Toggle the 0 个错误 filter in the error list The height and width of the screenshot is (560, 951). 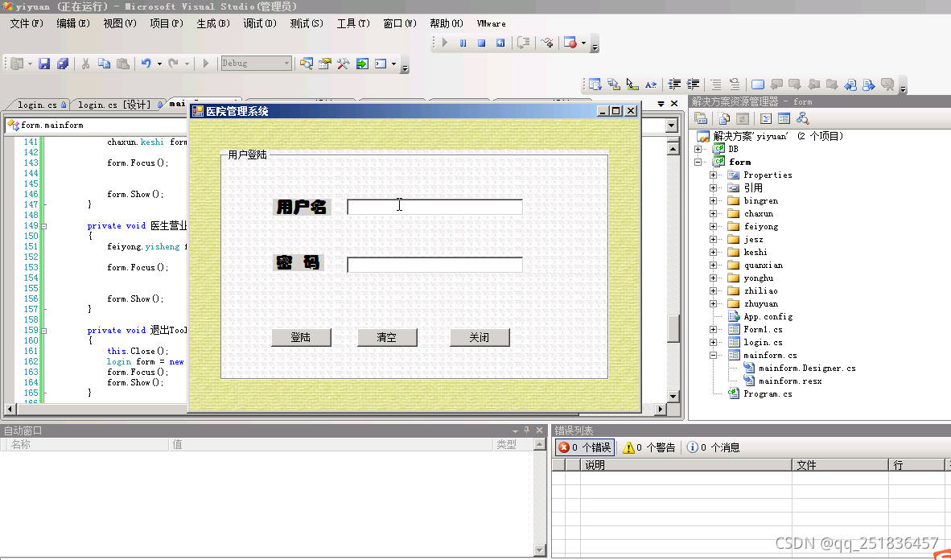[x=585, y=447]
